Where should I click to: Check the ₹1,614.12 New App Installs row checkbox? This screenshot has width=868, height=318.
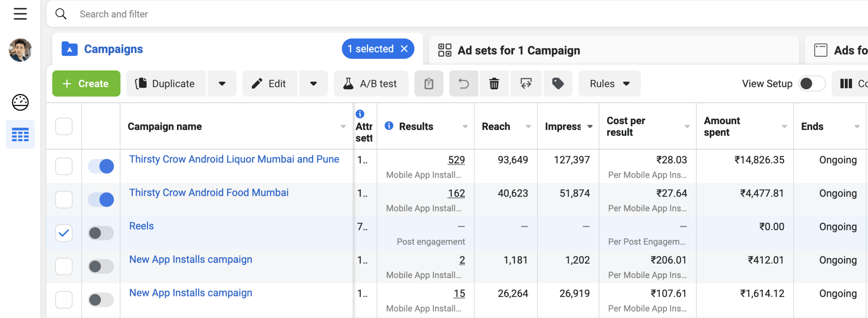tap(64, 300)
